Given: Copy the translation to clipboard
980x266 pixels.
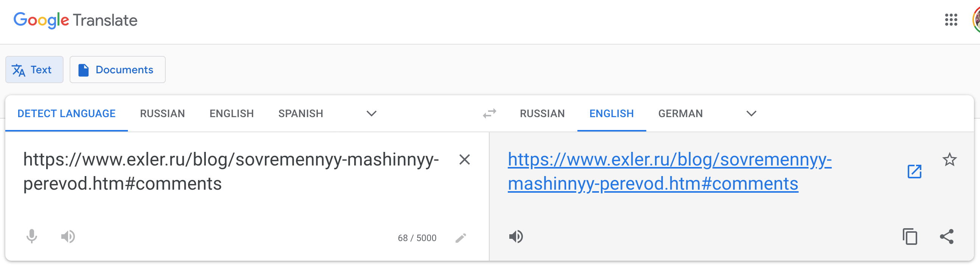Looking at the screenshot, I should [910, 237].
